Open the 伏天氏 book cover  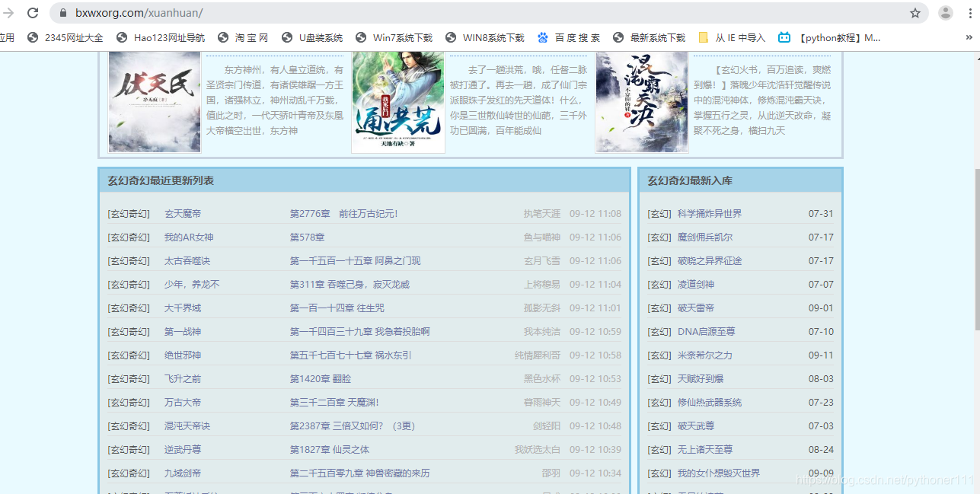click(x=155, y=102)
